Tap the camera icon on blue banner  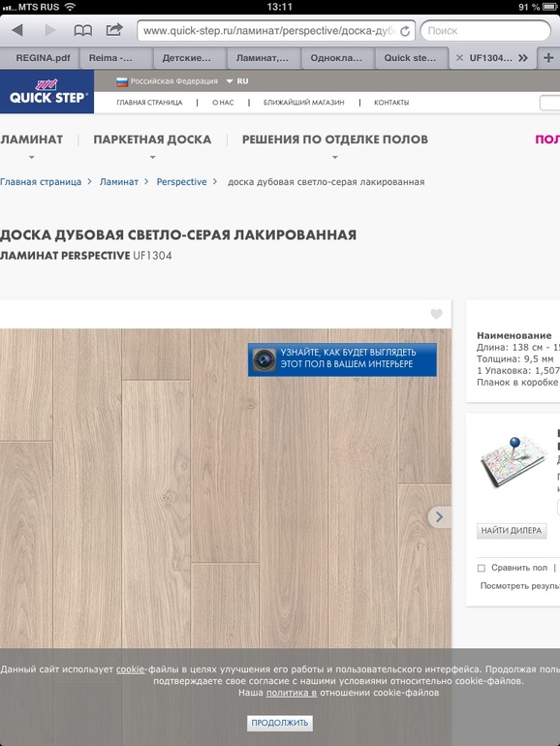click(264, 358)
